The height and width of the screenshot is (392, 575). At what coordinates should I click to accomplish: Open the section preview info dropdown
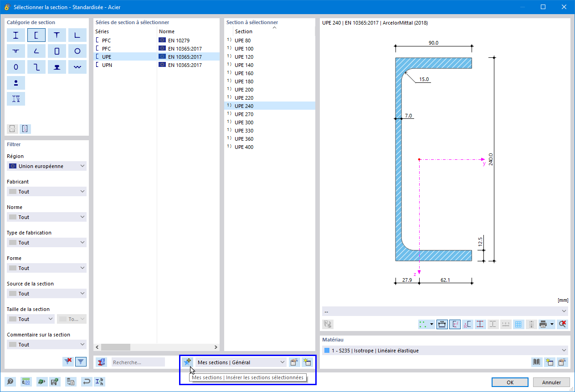pos(445,311)
